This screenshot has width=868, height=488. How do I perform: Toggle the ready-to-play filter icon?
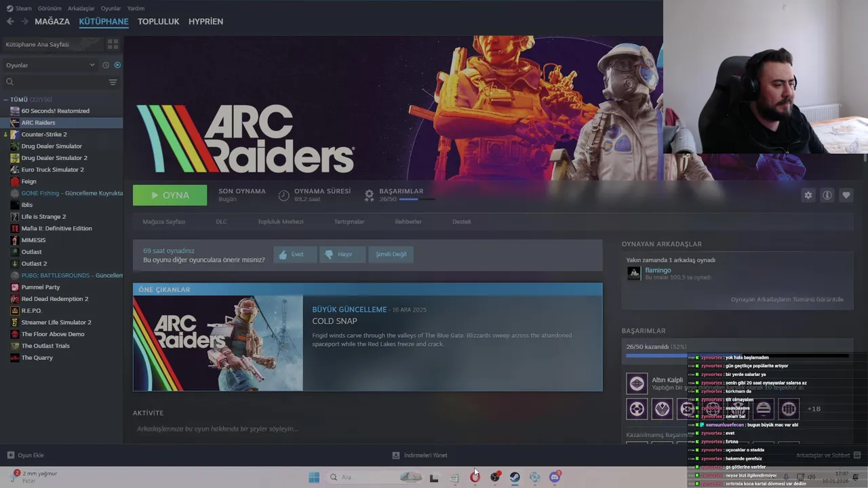117,65
